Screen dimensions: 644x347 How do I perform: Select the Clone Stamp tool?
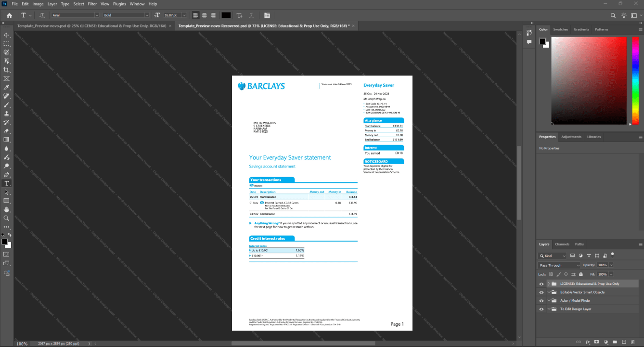(x=7, y=114)
